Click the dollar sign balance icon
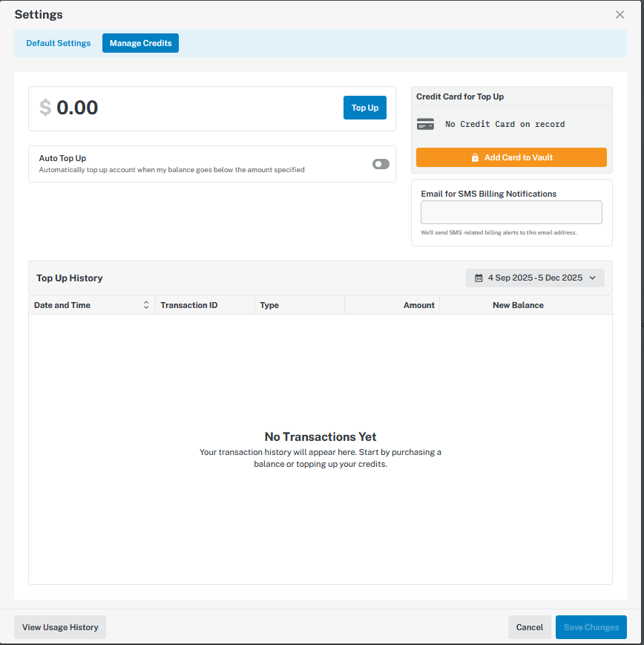Viewport: 644px width, 645px height. click(x=45, y=108)
